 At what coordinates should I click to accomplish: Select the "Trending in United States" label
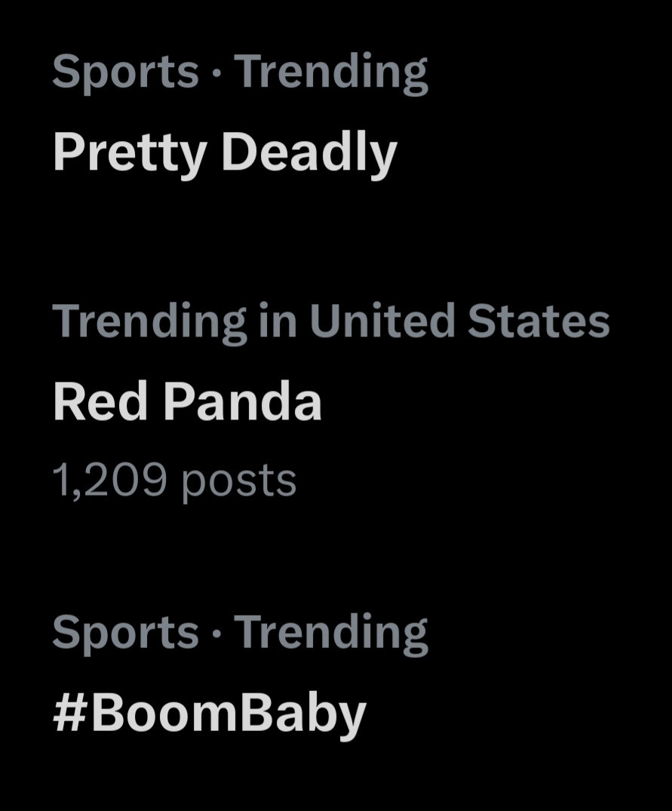click(x=330, y=321)
